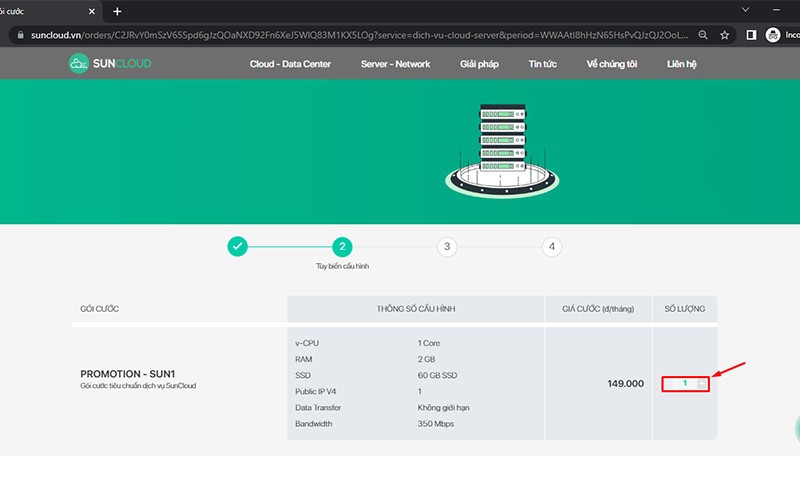Click the Incognito profile icon
Image resolution: width=800 pixels, height=500 pixels.
pos(773,35)
